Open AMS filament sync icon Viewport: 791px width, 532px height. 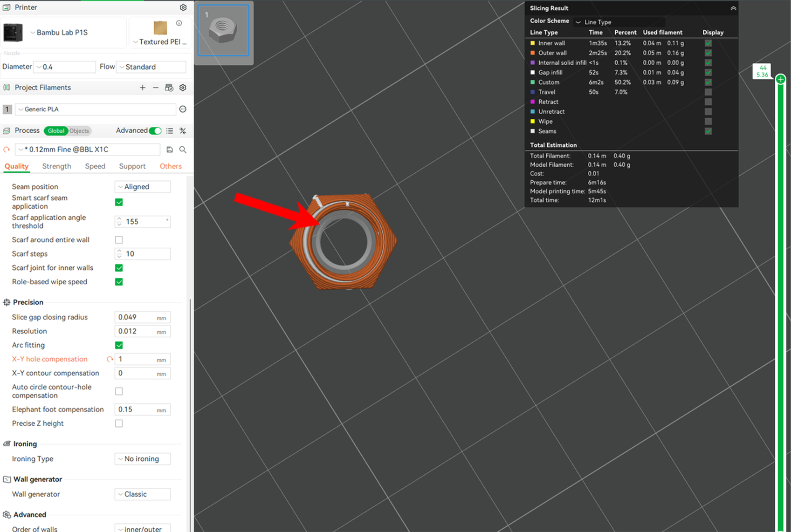pos(169,88)
